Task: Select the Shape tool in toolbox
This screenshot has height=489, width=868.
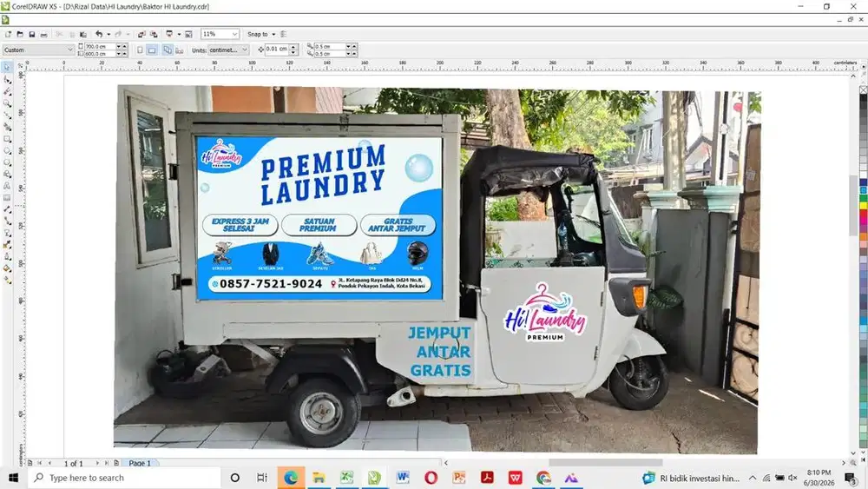Action: (x=7, y=79)
